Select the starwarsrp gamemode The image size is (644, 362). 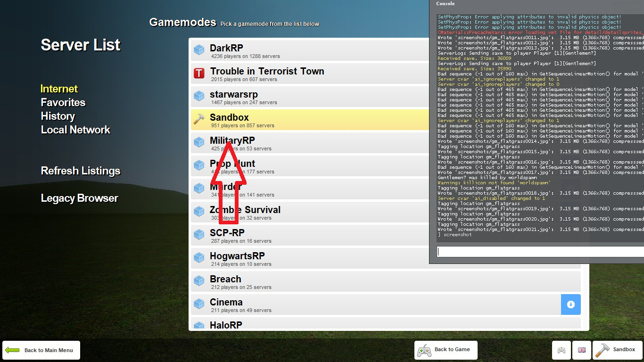[x=310, y=96]
